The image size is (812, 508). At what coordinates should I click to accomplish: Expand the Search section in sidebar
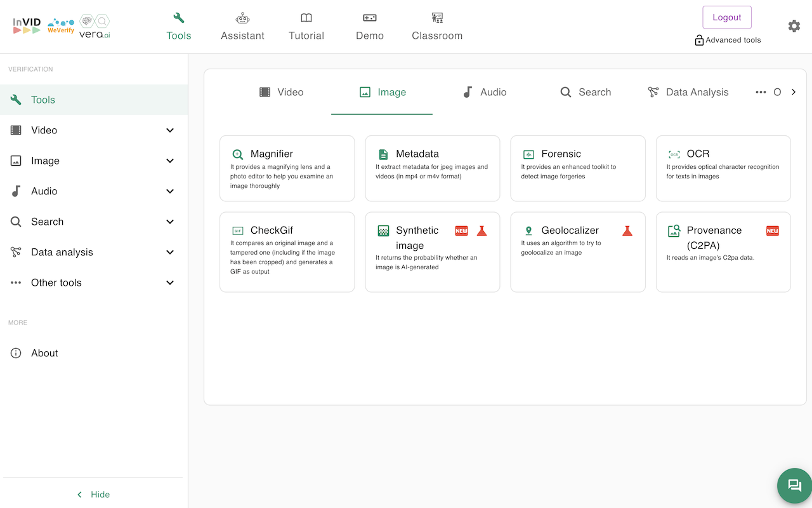tap(170, 222)
